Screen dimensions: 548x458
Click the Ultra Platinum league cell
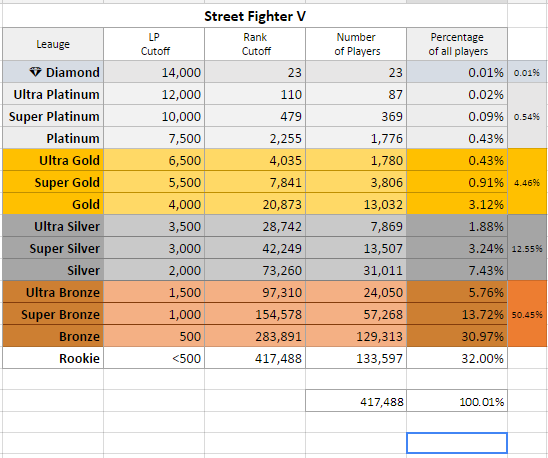(x=53, y=94)
